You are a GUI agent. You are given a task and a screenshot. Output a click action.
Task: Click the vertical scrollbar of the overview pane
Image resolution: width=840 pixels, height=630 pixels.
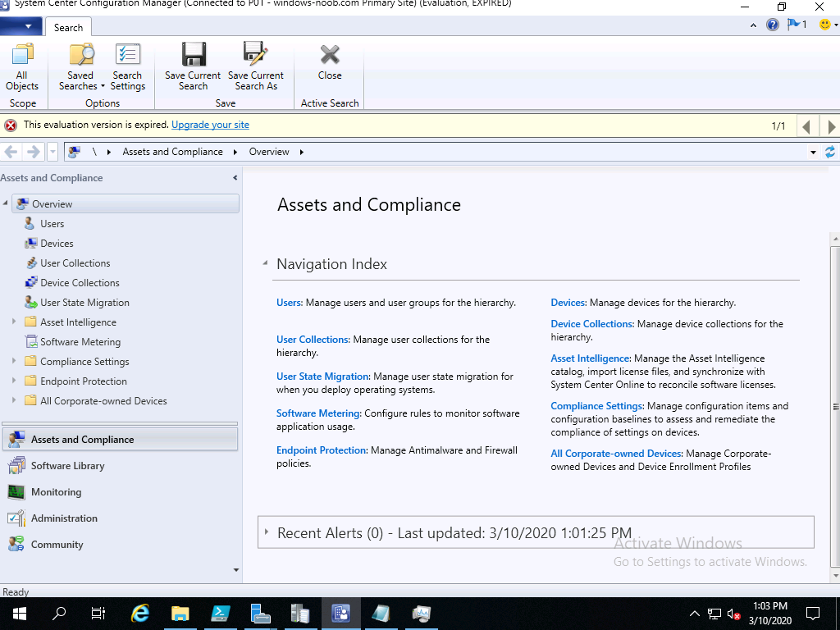834,407
